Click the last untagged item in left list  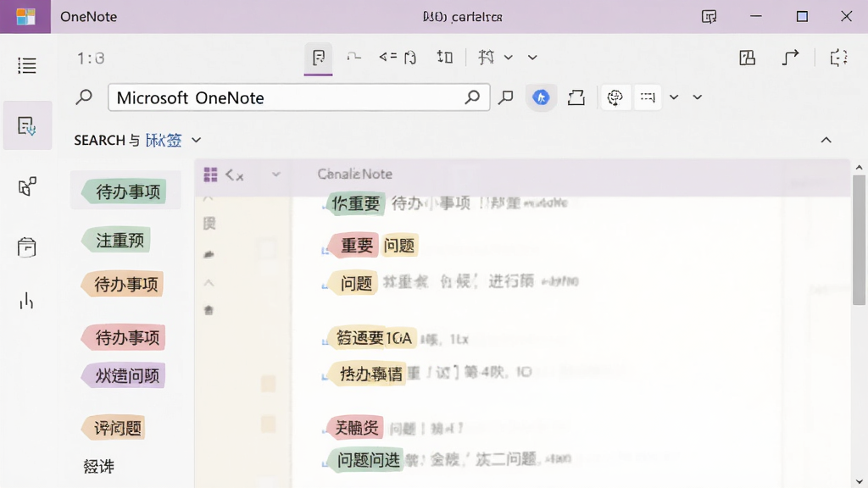(x=98, y=467)
